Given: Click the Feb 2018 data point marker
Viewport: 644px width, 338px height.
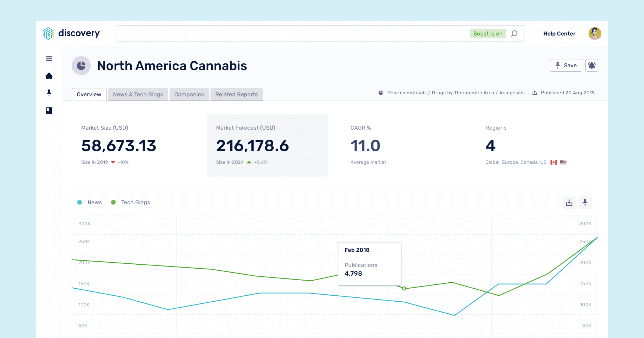Looking at the screenshot, I should [x=404, y=288].
